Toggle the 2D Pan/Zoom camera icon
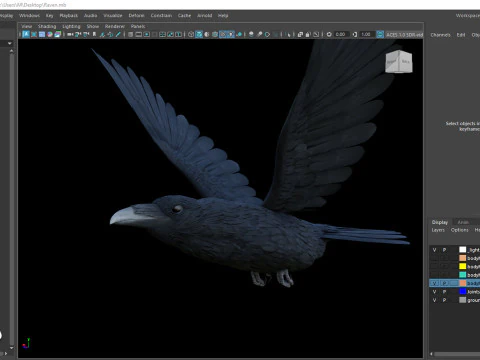480x360 pixels. point(110,34)
